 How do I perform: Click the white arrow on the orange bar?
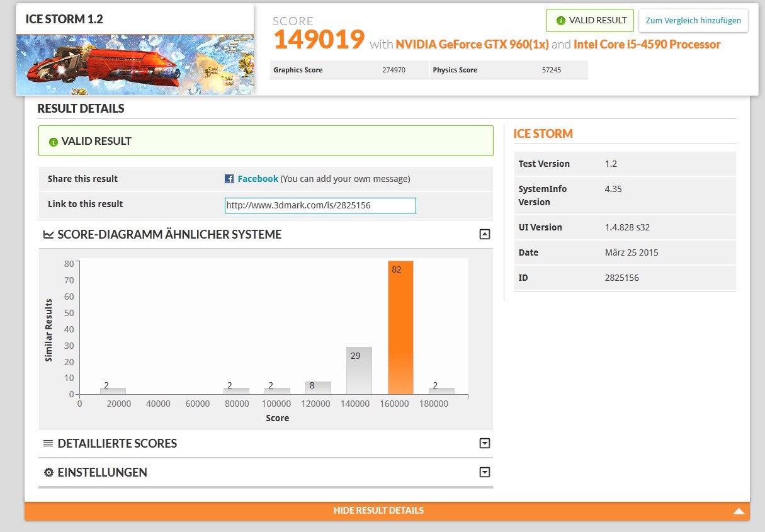click(x=739, y=511)
